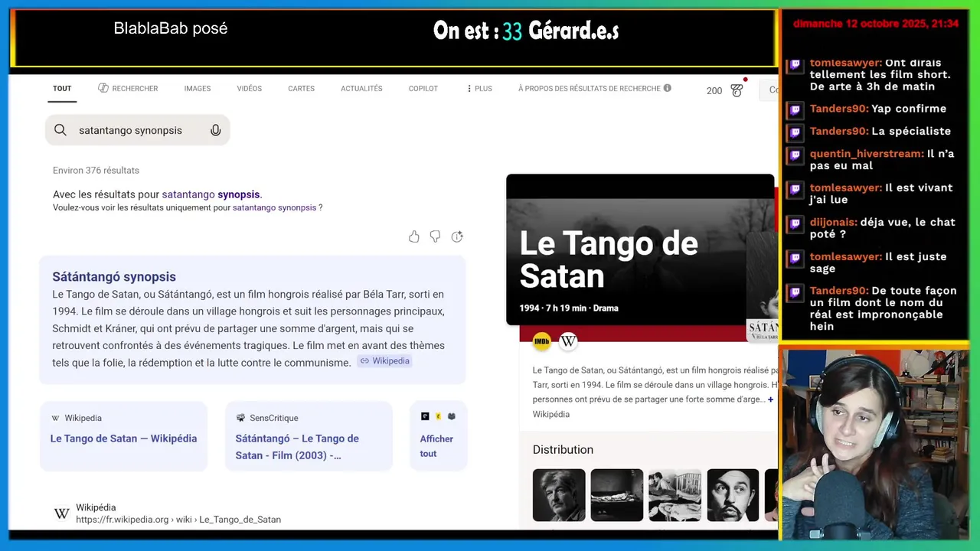
Task: Click the IMDb icon in film panel
Action: tap(542, 341)
